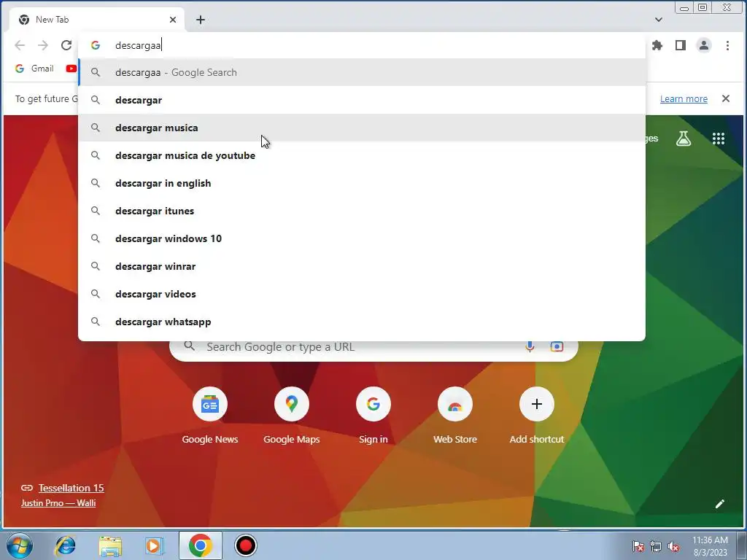Open the YouTube bookmark icon

point(71,69)
